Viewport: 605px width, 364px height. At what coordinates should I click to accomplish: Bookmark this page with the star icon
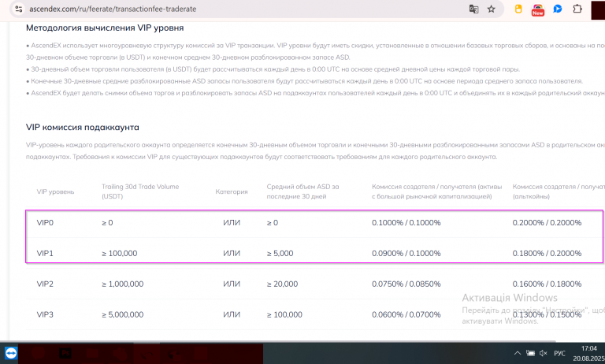click(491, 9)
